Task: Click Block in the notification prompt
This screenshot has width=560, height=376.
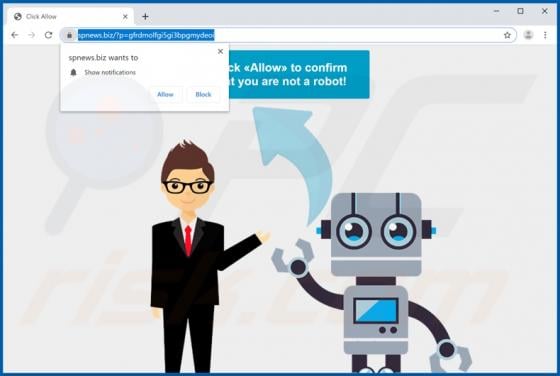Action: click(x=203, y=95)
